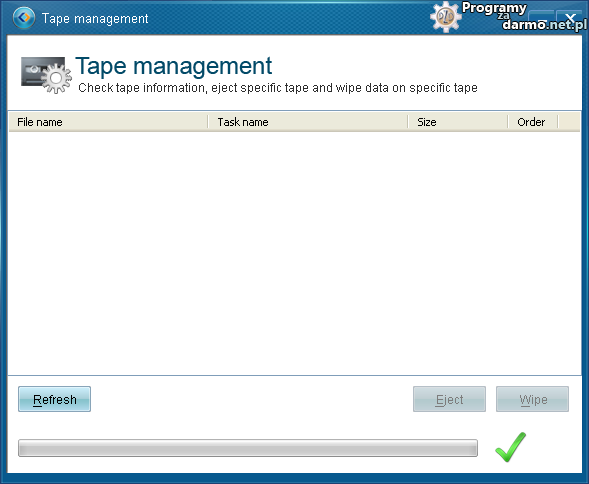Click the Tape management title bar text
This screenshot has width=589, height=484.
(95, 18)
